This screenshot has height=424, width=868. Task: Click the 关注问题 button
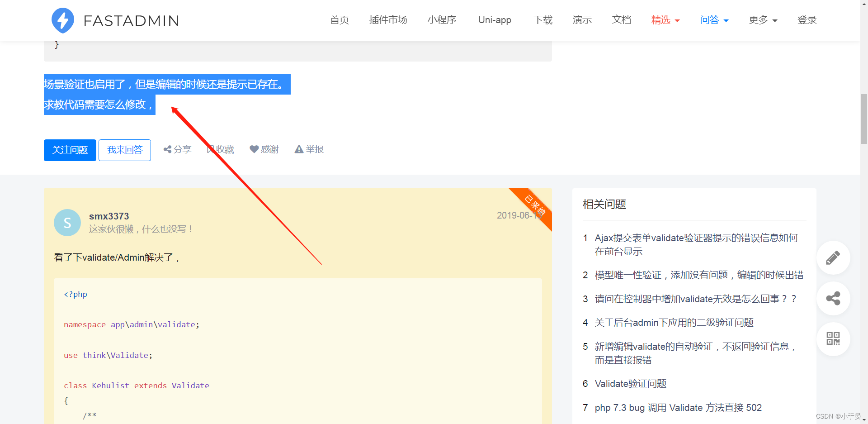(70, 150)
